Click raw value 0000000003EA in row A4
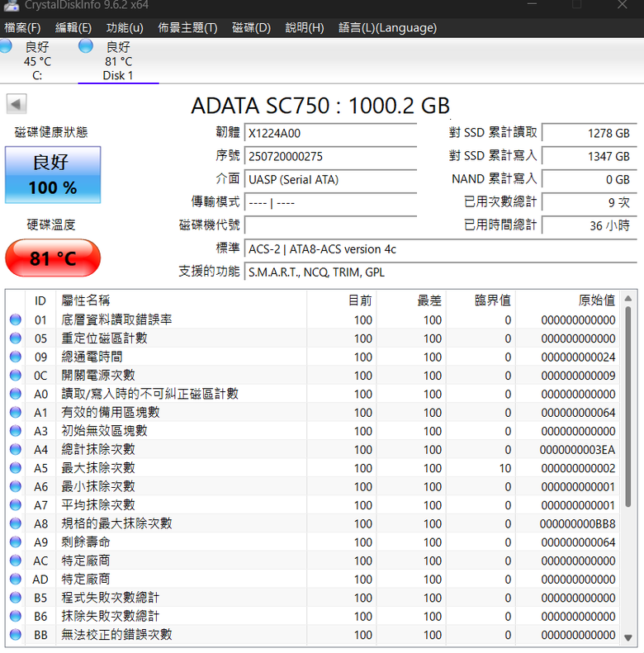Image resolution: width=644 pixels, height=653 pixels. click(x=578, y=450)
